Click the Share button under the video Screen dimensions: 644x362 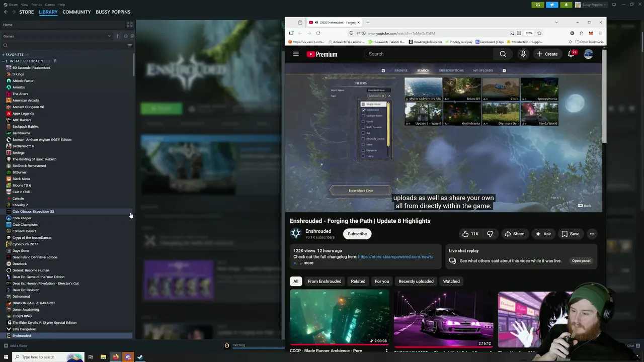coord(514,234)
